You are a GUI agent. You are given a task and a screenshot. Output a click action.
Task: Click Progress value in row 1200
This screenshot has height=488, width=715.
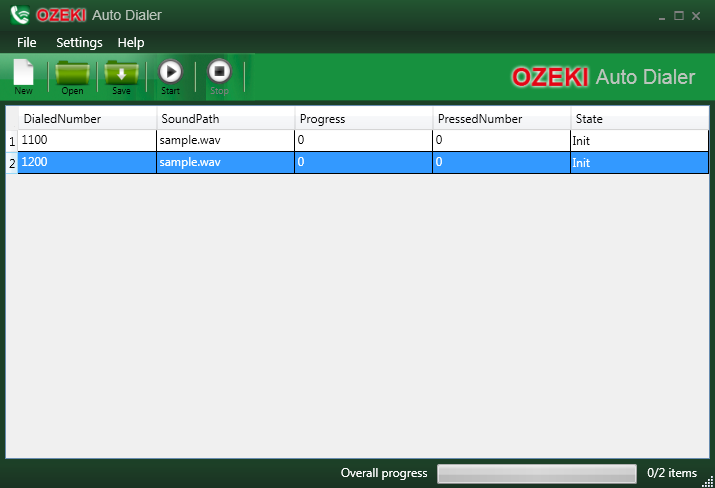(x=363, y=162)
